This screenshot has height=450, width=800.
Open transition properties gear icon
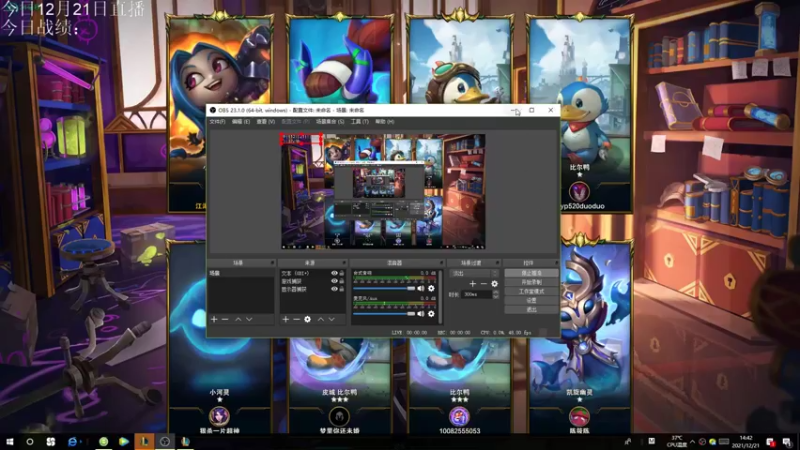(494, 284)
